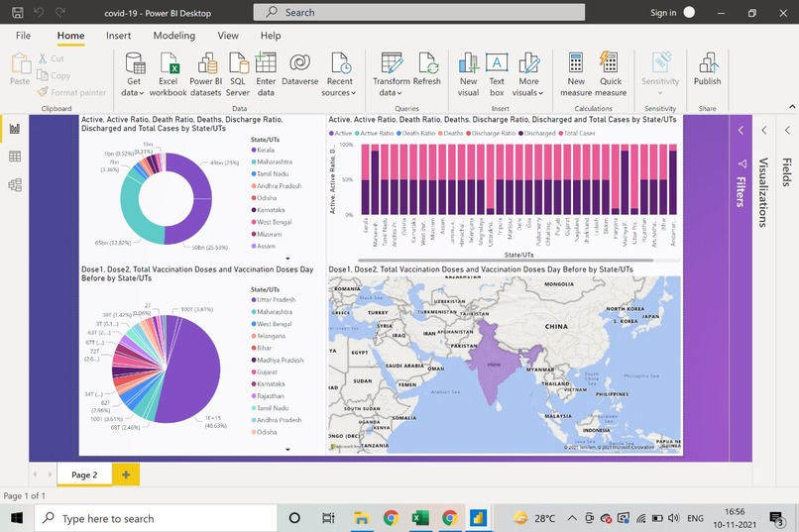Image resolution: width=799 pixels, height=532 pixels.
Task: Open the Dataverse connector
Action: (x=299, y=68)
